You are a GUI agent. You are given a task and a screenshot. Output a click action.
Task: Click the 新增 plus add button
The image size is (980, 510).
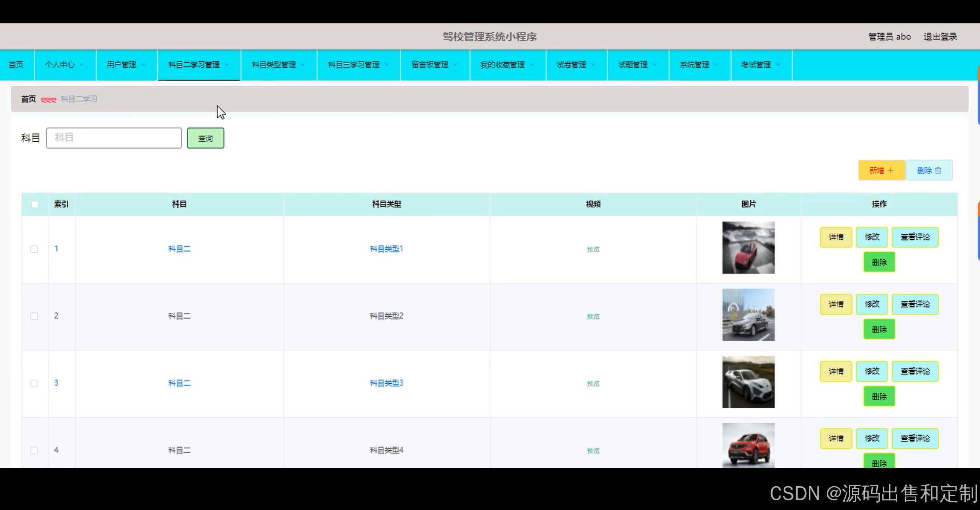coord(881,170)
